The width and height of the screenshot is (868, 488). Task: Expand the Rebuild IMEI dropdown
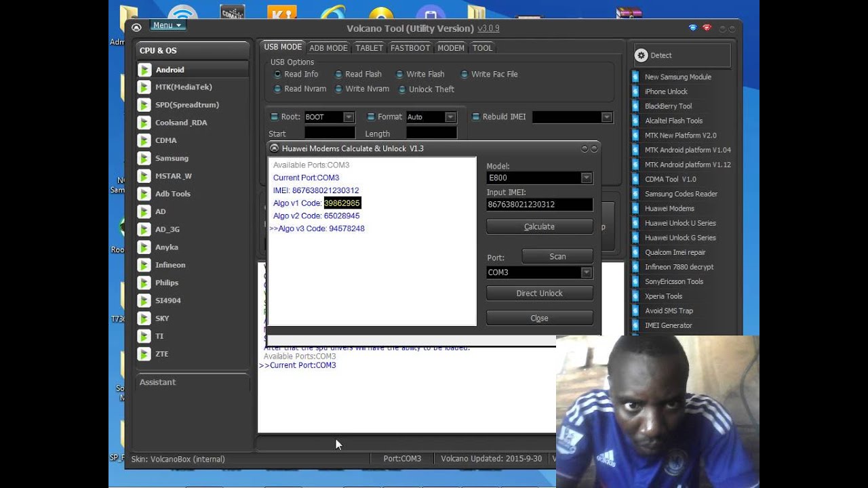coord(607,117)
